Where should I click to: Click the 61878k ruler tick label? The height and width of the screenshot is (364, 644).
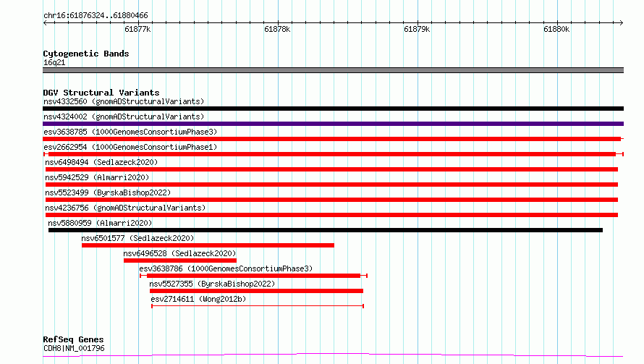point(277,29)
